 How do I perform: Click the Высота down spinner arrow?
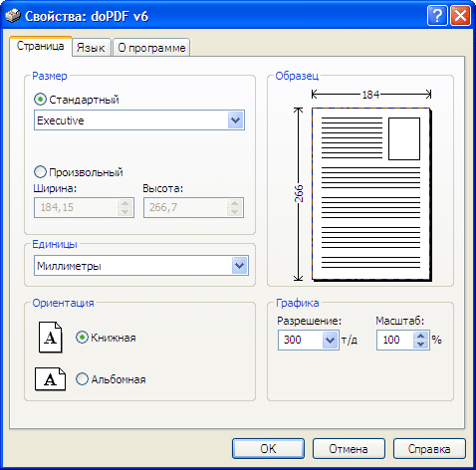235,212
